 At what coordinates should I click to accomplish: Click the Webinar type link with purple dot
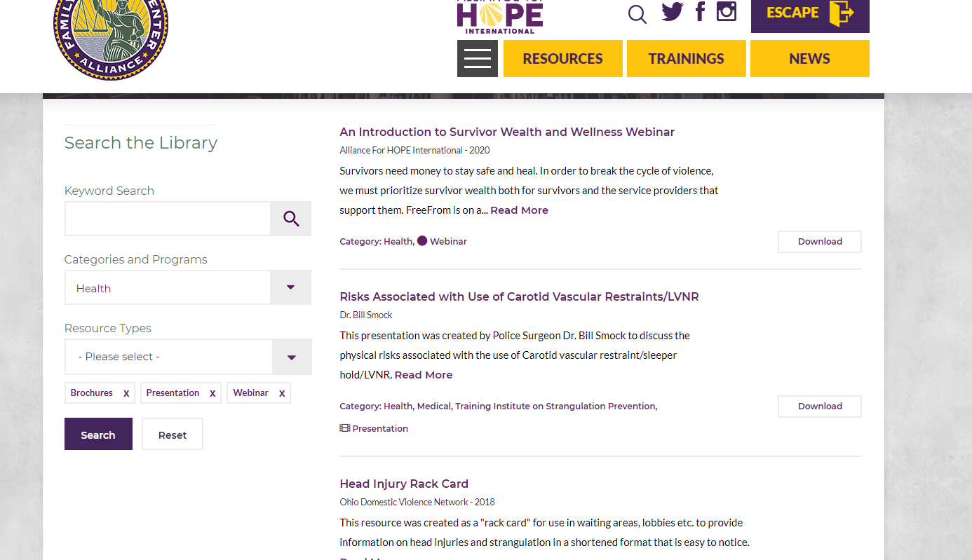[442, 241]
